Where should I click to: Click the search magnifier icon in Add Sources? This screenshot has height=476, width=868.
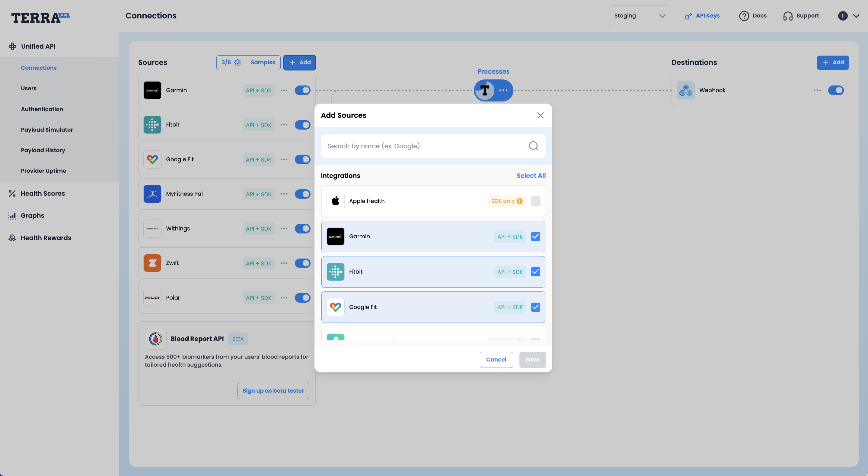pos(533,146)
